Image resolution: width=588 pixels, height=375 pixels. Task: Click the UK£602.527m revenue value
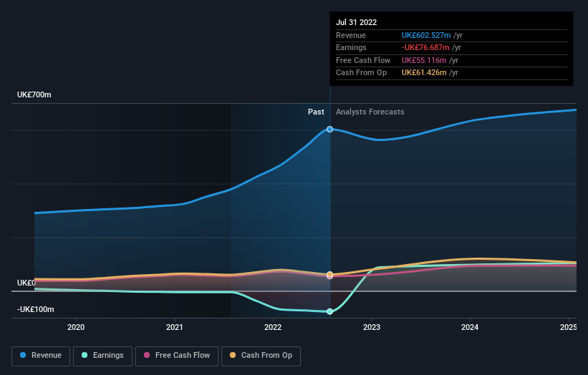[x=426, y=35]
